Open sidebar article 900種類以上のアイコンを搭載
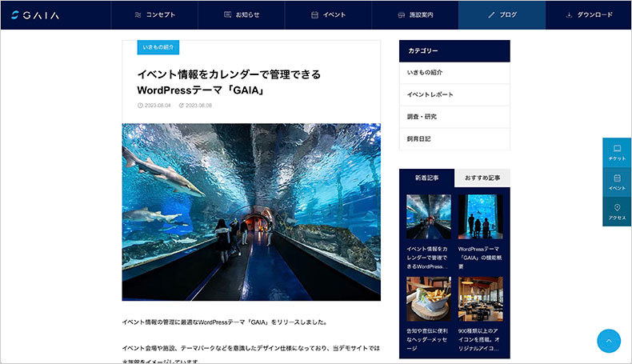632x364 pixels. pos(479,339)
